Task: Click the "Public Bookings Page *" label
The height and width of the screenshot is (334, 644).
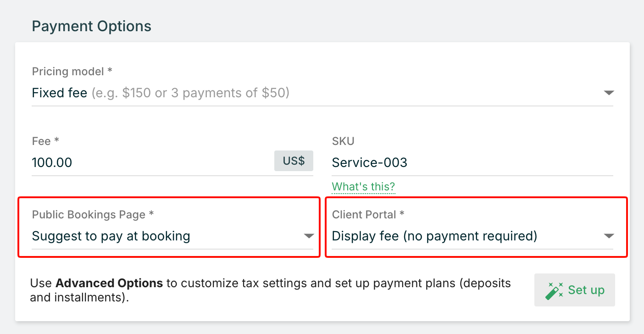Action: point(93,215)
